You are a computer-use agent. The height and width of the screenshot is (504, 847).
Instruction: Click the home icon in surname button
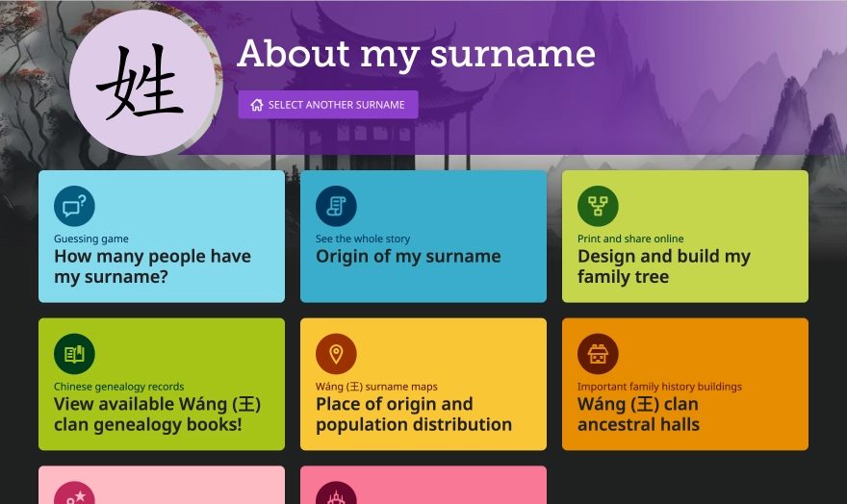click(x=257, y=105)
